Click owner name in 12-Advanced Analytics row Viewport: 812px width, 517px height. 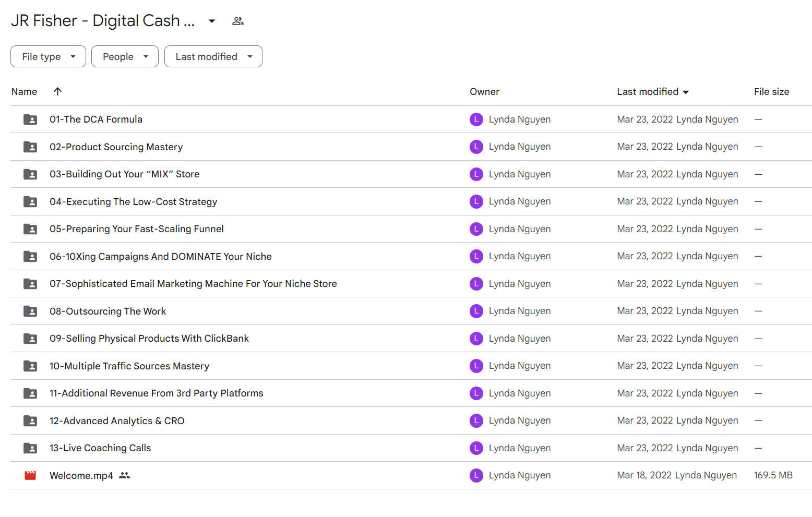pos(520,420)
